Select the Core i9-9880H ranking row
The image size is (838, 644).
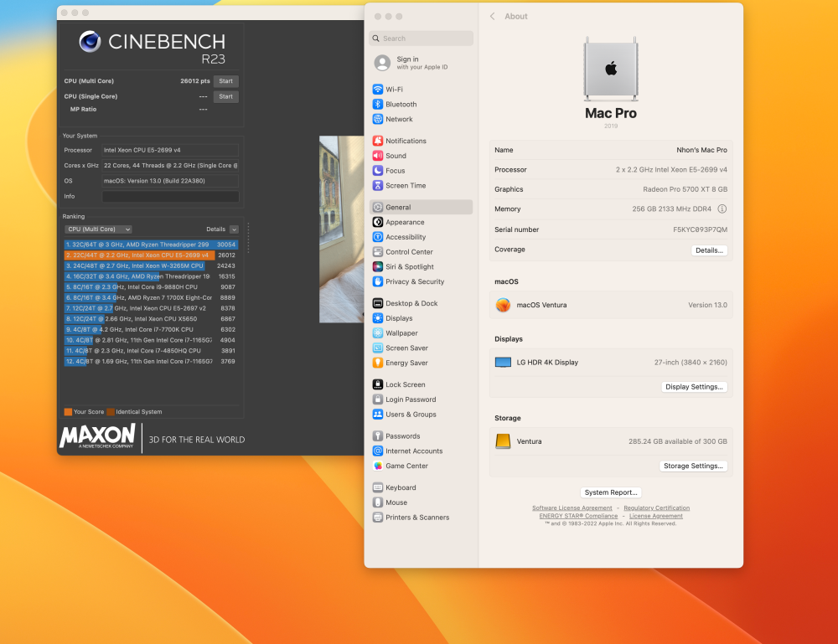[x=151, y=287]
